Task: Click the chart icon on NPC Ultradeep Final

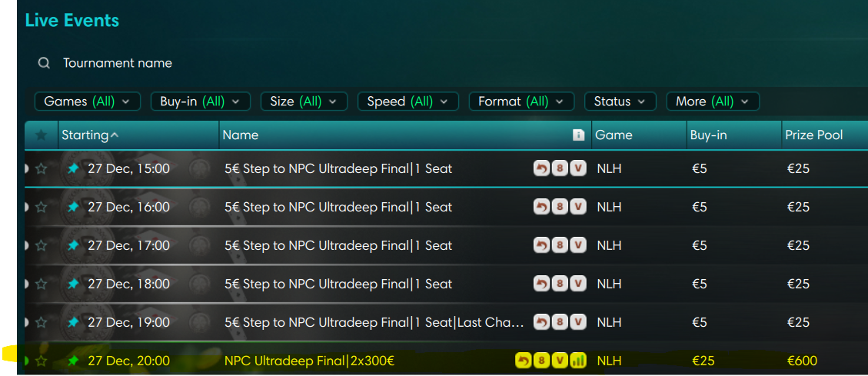Action: pos(579,361)
